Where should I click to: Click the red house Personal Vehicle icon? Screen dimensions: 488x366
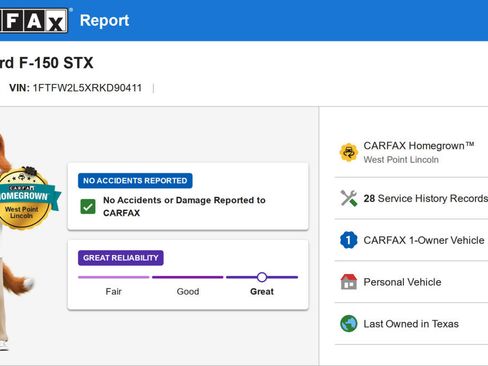[349, 282]
